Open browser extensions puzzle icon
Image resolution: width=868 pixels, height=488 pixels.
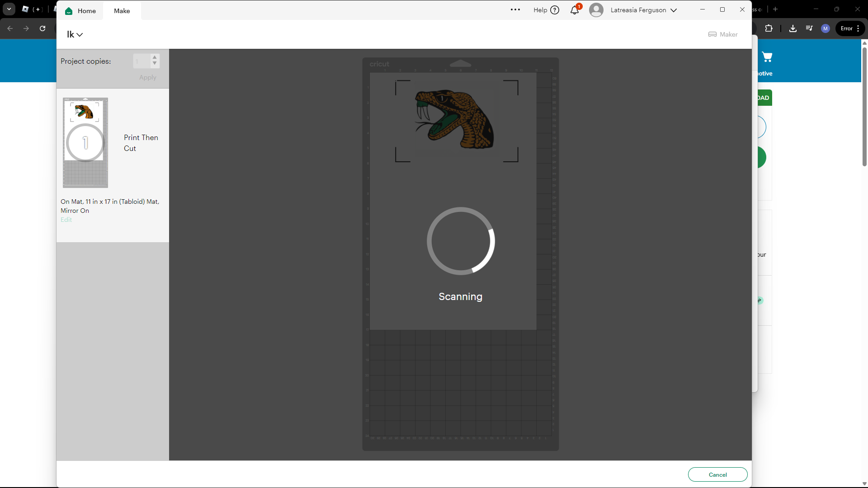769,28
